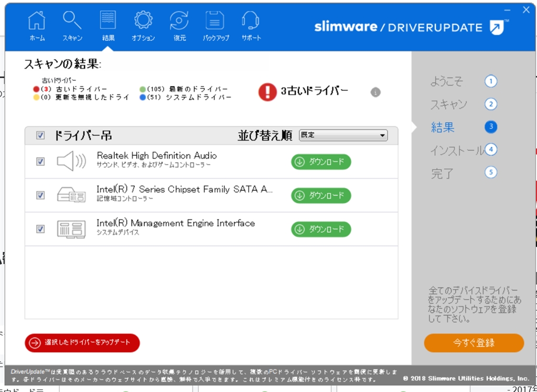This screenshot has width=537, height=392.
Task: Toggle the select-all drivers checkbox in header
Action: coord(40,136)
